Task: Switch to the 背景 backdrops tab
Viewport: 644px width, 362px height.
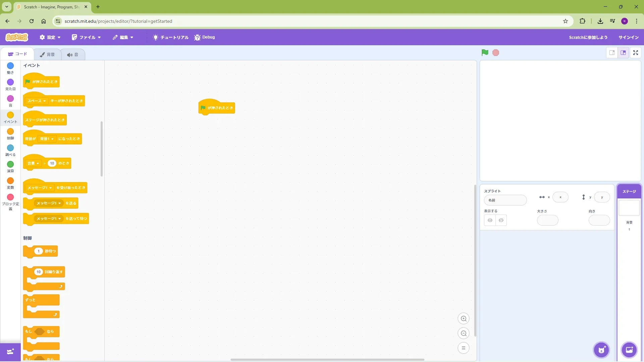Action: 47,55
